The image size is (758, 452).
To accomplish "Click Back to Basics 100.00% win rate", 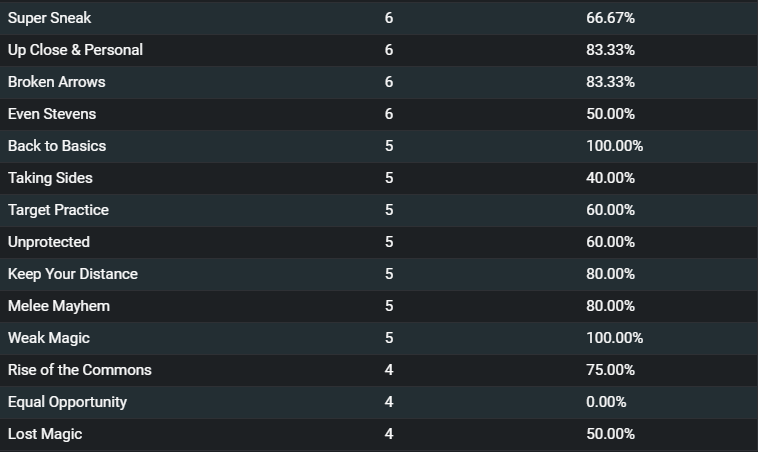I will [x=614, y=146].
